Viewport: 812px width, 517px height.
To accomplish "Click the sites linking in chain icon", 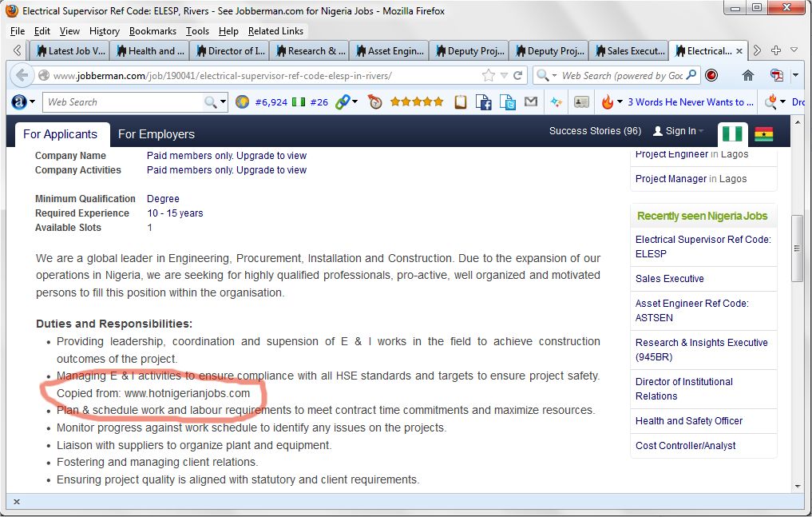I will [x=343, y=102].
